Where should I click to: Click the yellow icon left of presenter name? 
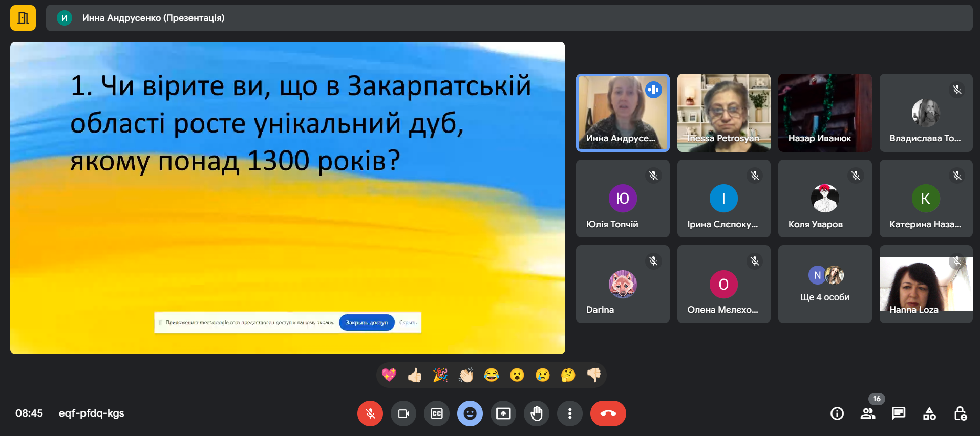pos(23,18)
